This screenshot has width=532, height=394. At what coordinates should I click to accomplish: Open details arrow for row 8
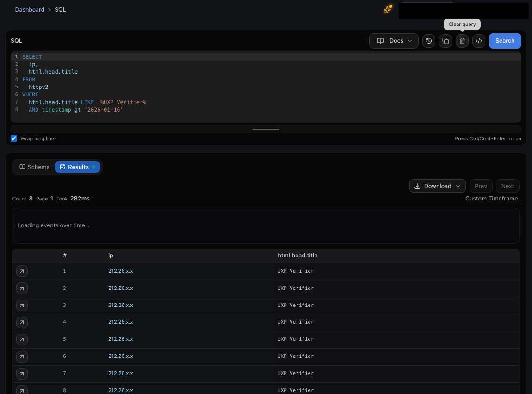pyautogui.click(x=22, y=390)
